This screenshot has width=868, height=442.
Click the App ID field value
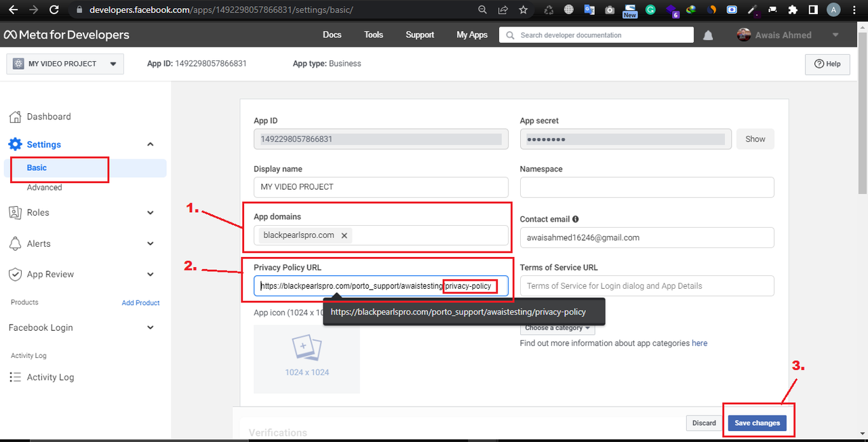click(x=381, y=139)
